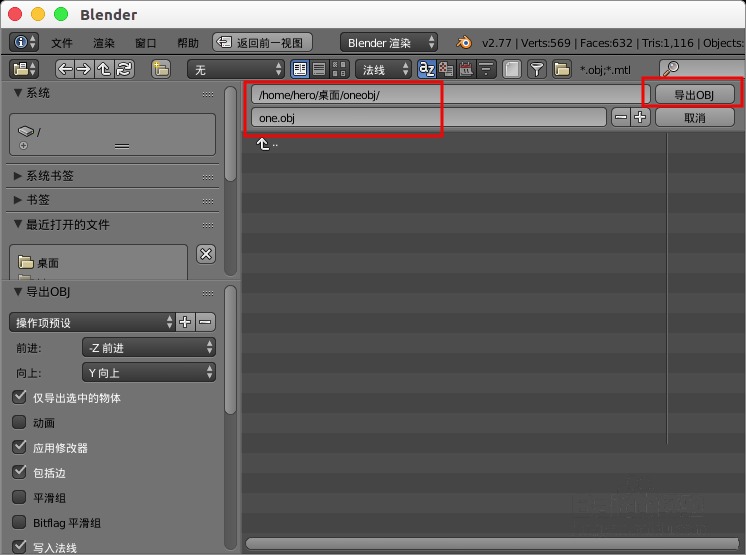The height and width of the screenshot is (555, 746).
Task: Collapse the 系统 panel
Action: tap(18, 93)
